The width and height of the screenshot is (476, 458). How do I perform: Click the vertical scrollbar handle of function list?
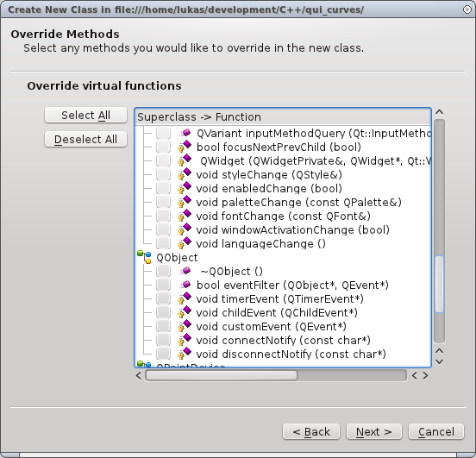tap(439, 285)
